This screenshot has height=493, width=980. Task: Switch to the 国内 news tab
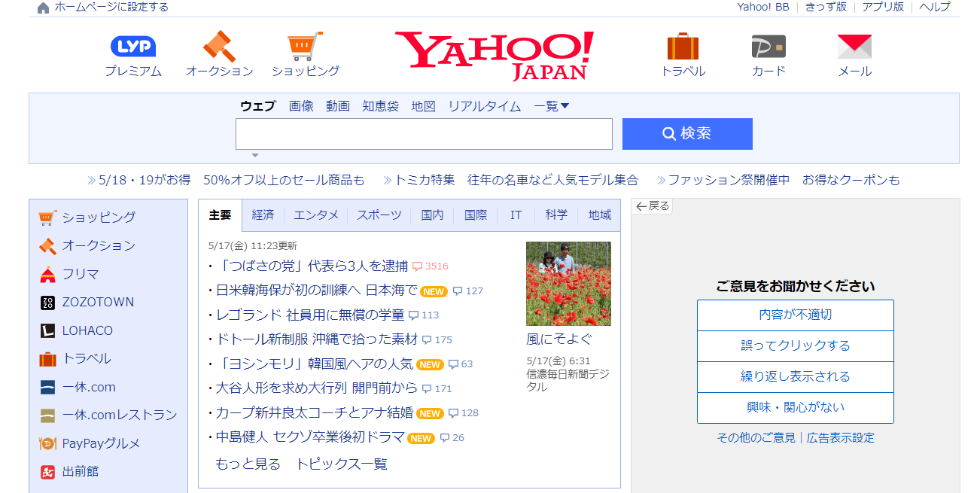click(433, 215)
